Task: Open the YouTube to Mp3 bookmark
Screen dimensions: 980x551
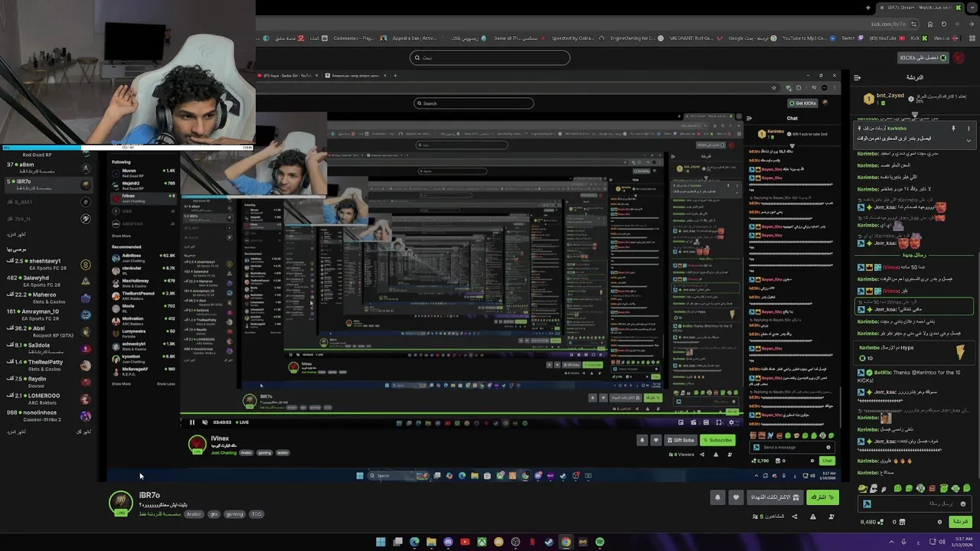Action: point(808,38)
